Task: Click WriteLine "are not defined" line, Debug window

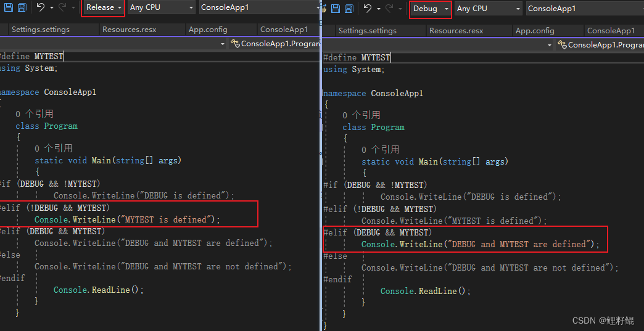Action: pos(490,268)
